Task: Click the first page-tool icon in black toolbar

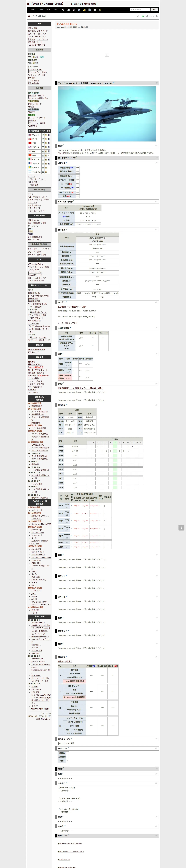Action: [63, 10]
